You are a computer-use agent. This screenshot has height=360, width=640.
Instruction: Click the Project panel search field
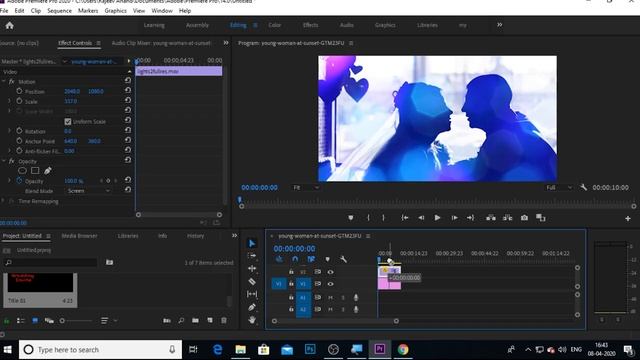[x=51, y=262]
